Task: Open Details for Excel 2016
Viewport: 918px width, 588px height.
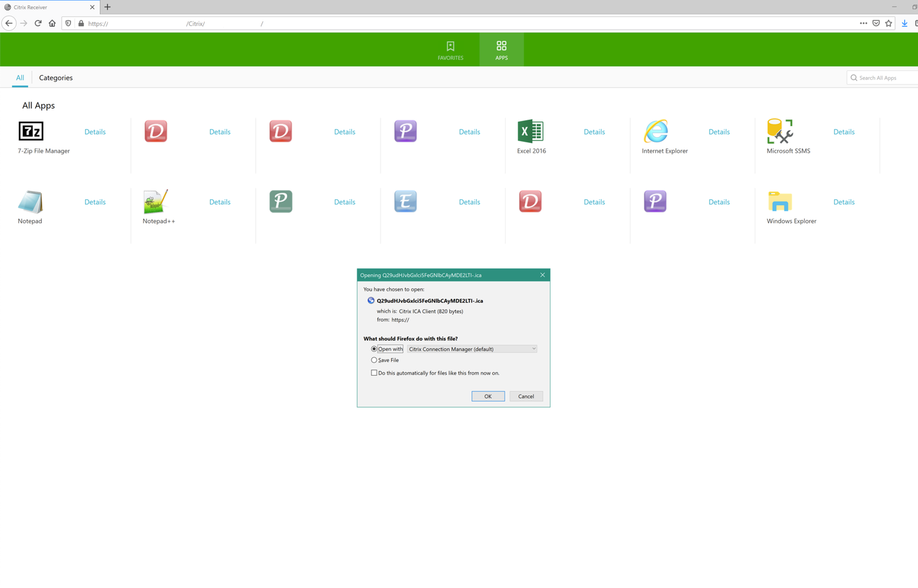Action: (594, 132)
